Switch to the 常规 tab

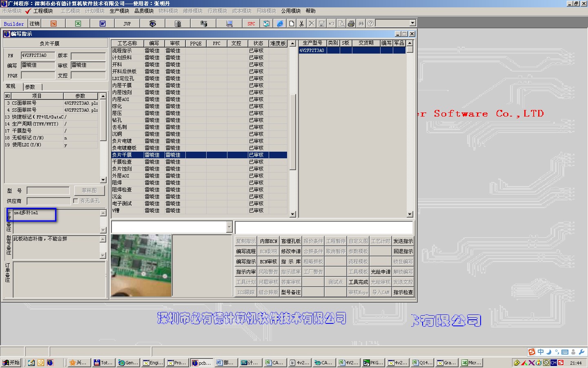click(x=11, y=86)
